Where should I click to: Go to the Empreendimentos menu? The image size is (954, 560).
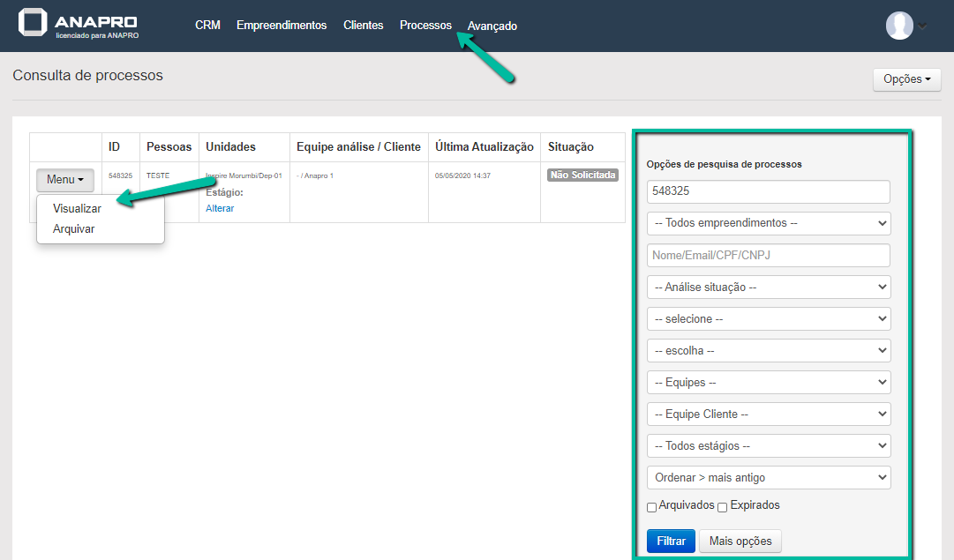tap(282, 26)
